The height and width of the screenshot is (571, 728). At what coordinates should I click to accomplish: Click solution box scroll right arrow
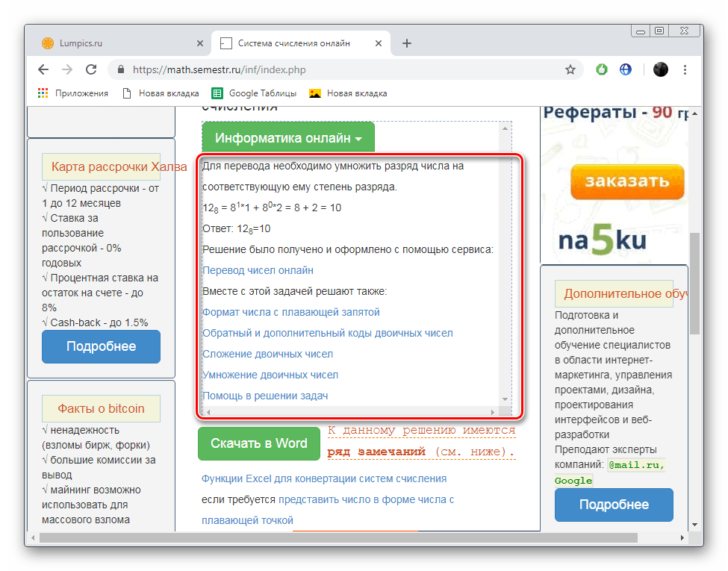pos(493,412)
